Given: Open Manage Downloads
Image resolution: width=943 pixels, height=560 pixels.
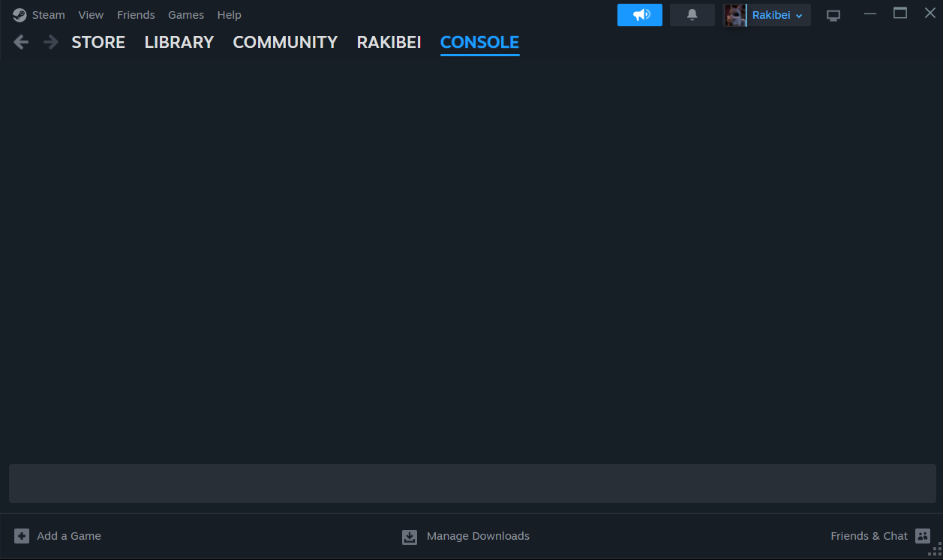Looking at the screenshot, I should coord(478,536).
